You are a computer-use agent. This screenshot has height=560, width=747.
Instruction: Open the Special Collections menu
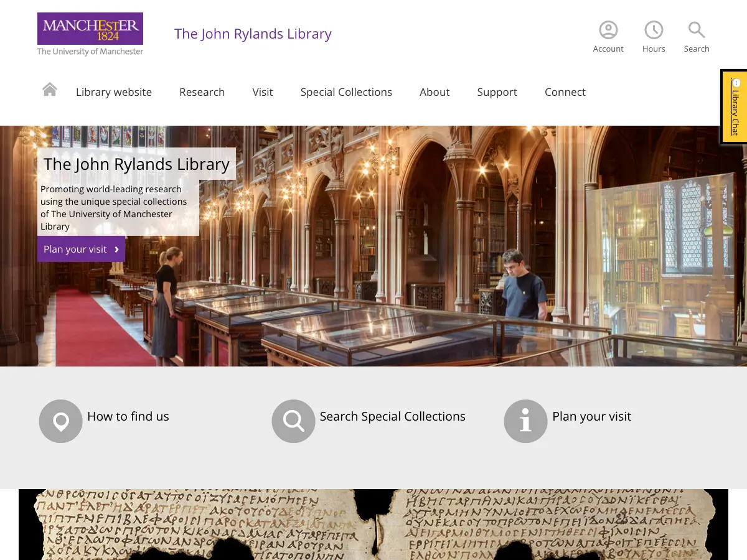346,92
